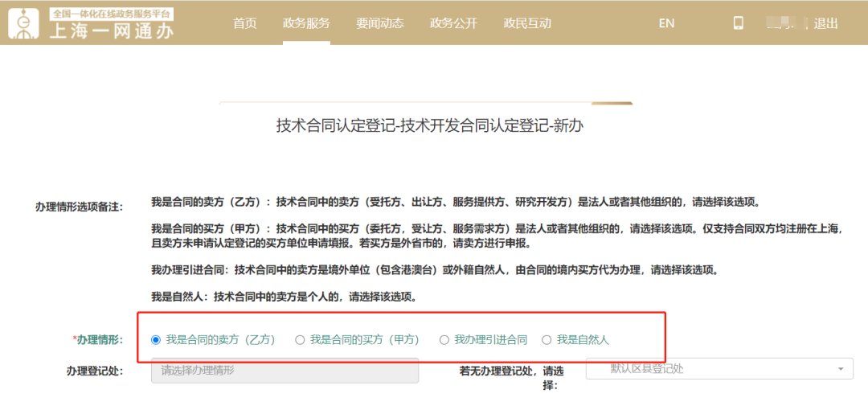
Task: Open the 政民互动 navigation item
Action: coord(527,23)
